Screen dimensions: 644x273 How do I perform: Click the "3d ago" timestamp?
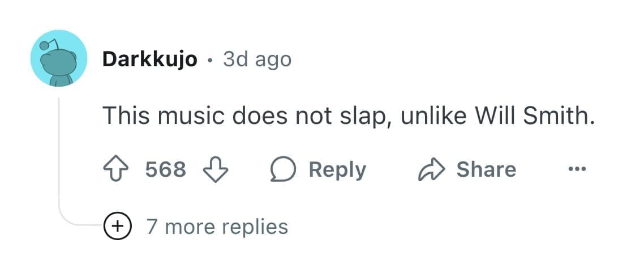(257, 59)
